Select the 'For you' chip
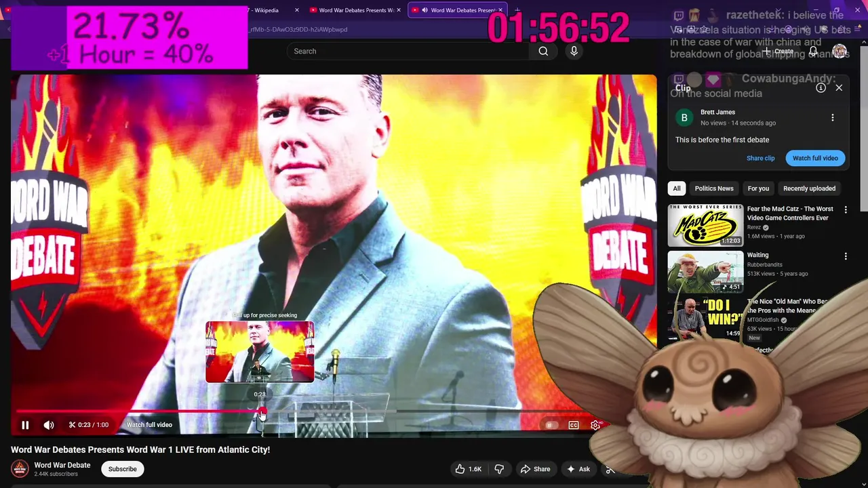 tap(758, 188)
